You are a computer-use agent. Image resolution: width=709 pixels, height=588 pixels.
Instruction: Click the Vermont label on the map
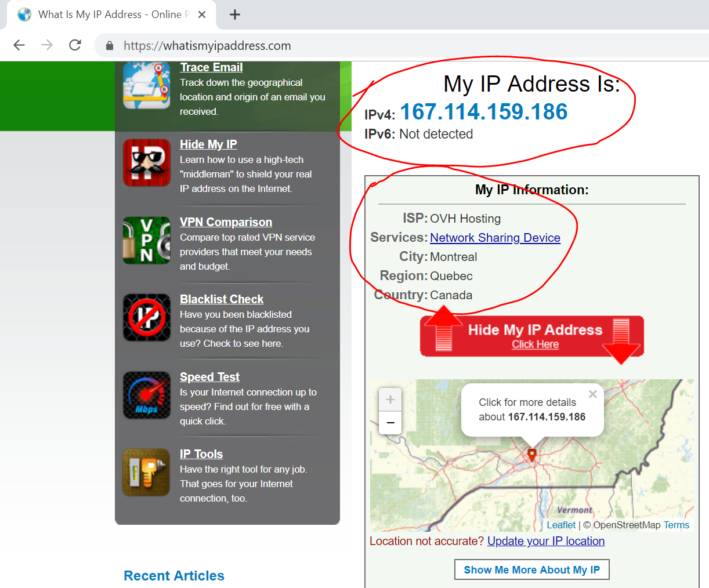coord(574,510)
